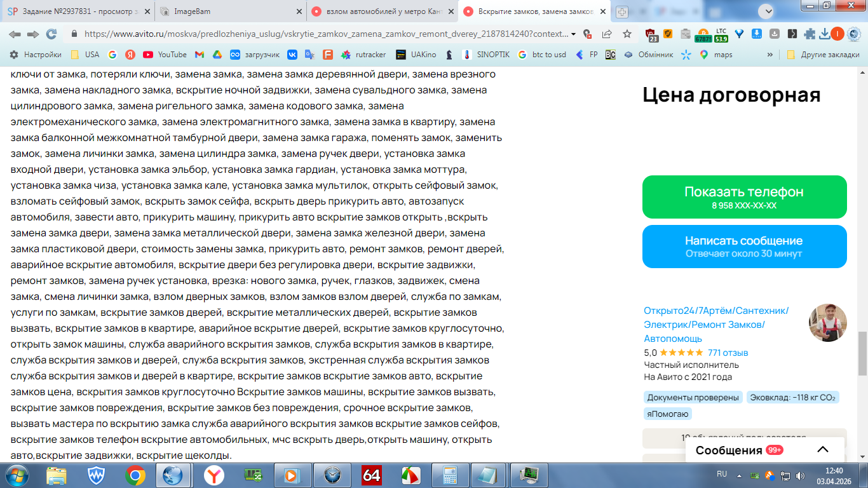Open Yandex Browser from the taskbar

(214, 475)
